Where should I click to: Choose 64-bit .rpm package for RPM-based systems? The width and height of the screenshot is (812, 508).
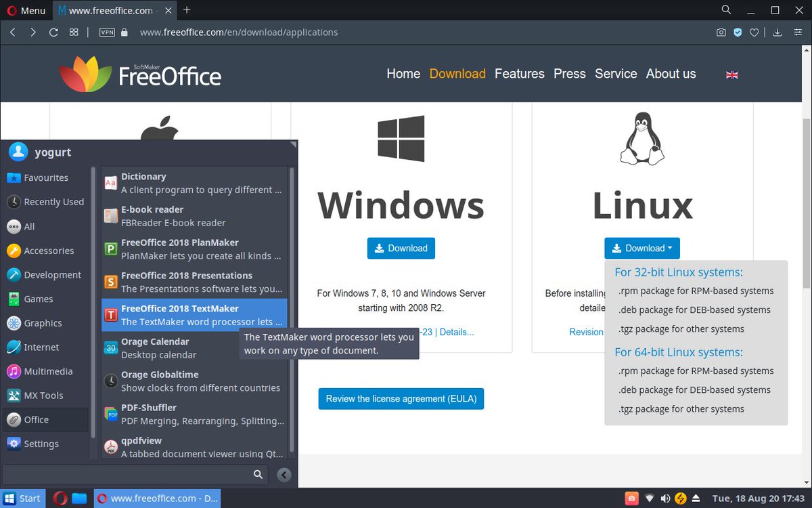[x=696, y=371]
